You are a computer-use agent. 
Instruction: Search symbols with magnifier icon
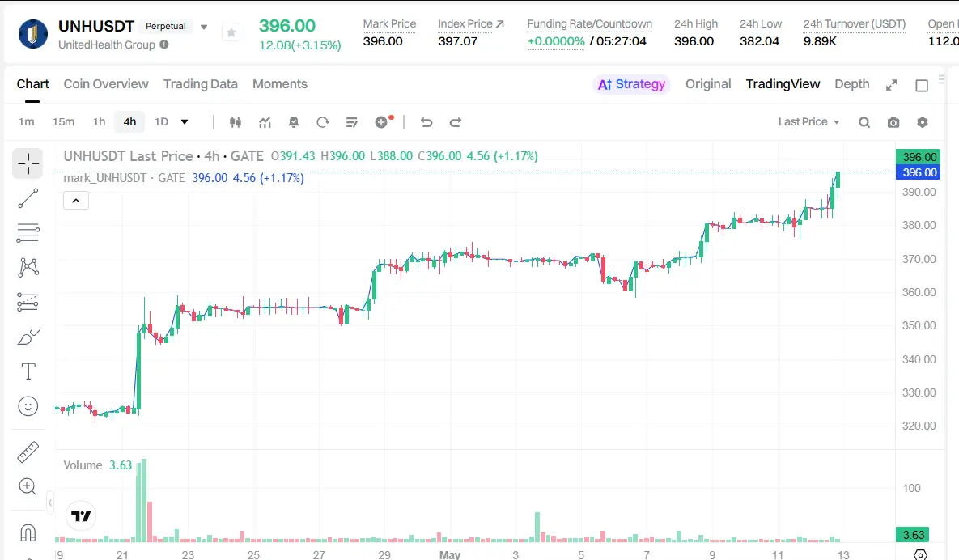864,122
